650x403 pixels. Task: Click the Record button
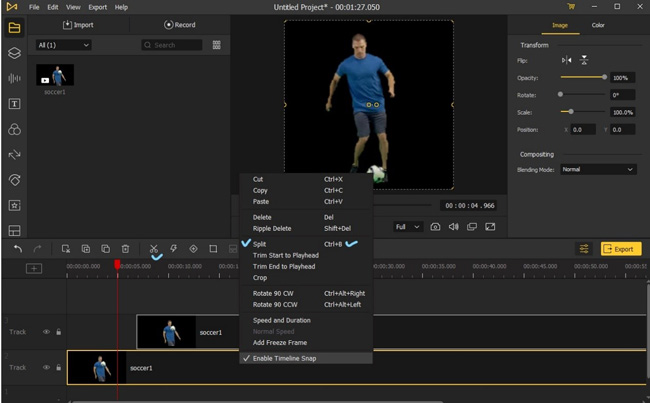click(x=179, y=25)
